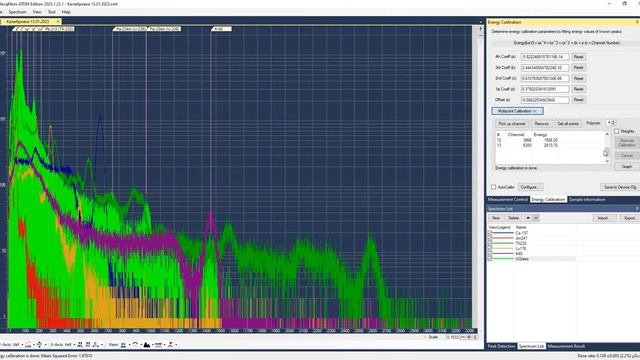Toggle visibility of UGlass spectrum
The height and width of the screenshot is (360, 640).
(x=490, y=259)
